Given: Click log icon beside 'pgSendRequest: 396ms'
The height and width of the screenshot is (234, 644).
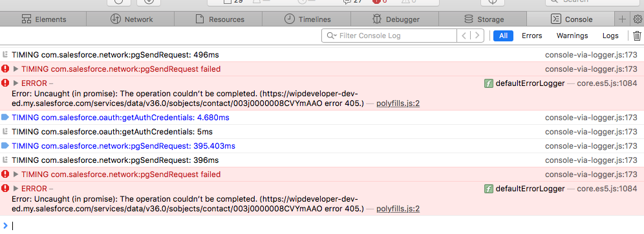Looking at the screenshot, I should [x=5, y=160].
